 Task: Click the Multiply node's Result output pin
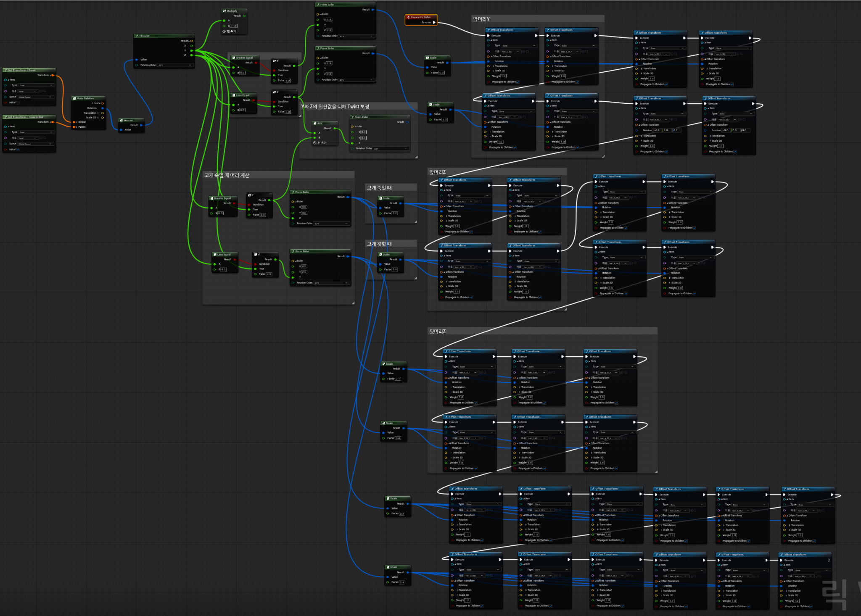click(244, 16)
